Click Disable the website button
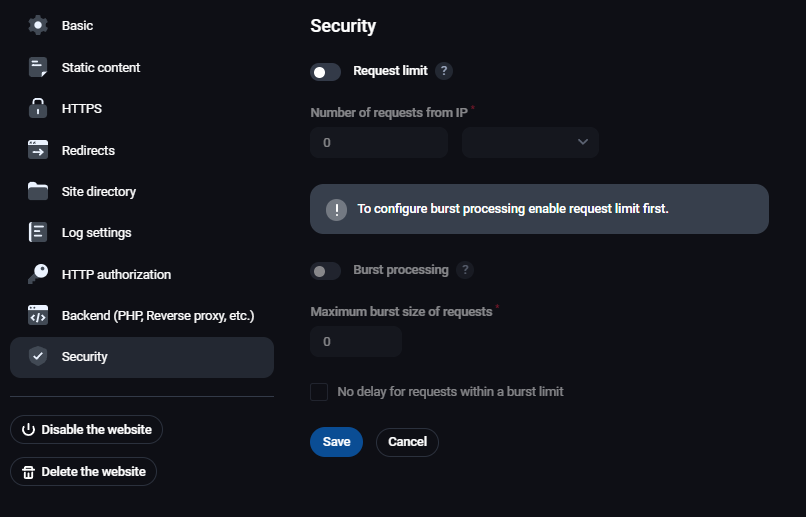Image resolution: width=806 pixels, height=517 pixels. (86, 430)
